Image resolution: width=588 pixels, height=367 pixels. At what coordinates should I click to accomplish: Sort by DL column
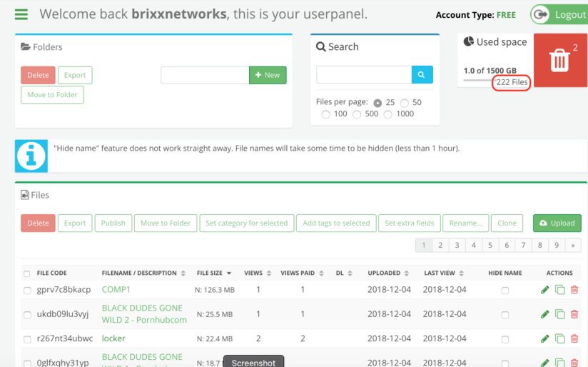pos(344,273)
